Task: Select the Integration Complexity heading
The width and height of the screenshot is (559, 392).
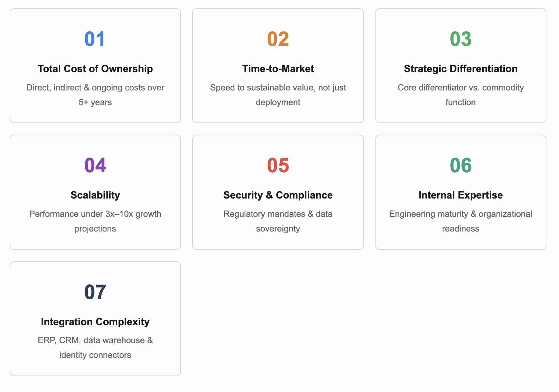Action: click(95, 322)
